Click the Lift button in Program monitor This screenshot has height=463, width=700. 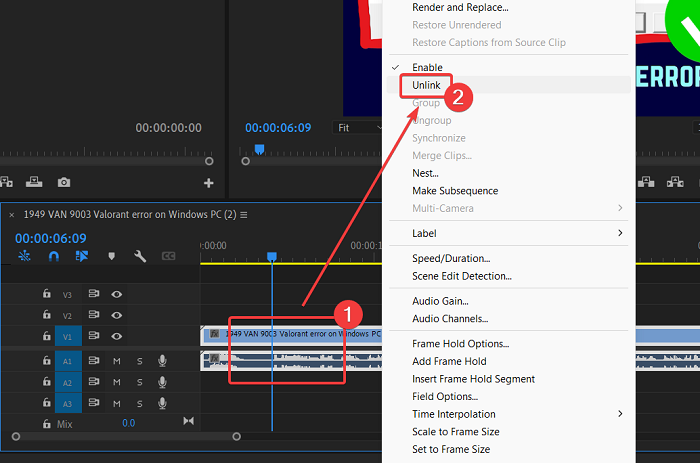click(646, 182)
